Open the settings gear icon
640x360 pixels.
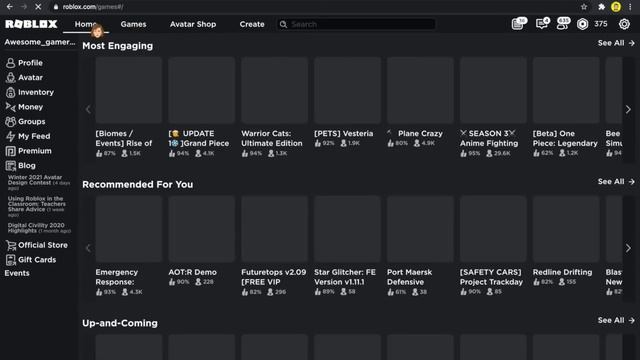(624, 24)
